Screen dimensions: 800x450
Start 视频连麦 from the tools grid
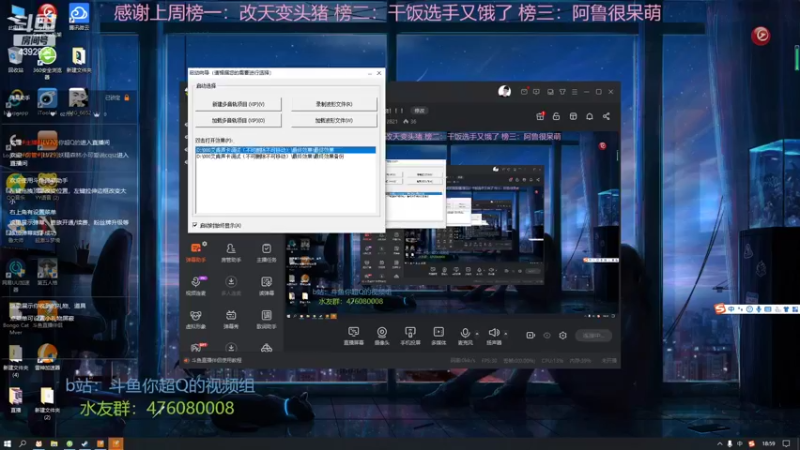click(195, 286)
